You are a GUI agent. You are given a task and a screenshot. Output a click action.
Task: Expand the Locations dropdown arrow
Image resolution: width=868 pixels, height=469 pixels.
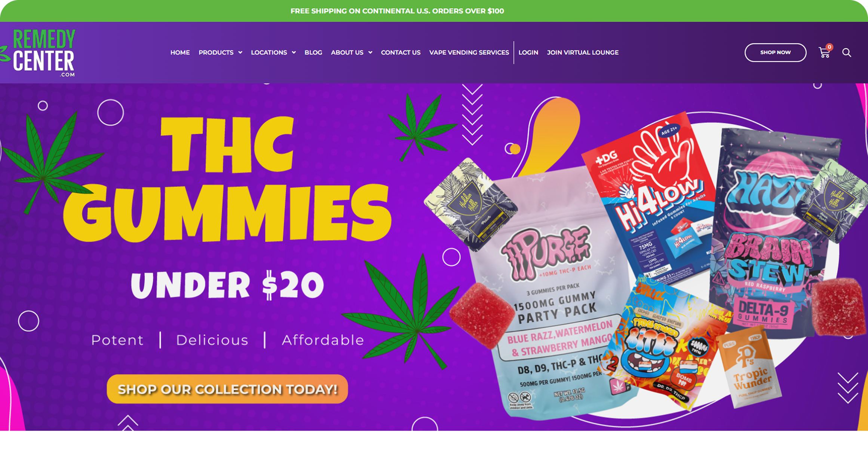point(294,53)
